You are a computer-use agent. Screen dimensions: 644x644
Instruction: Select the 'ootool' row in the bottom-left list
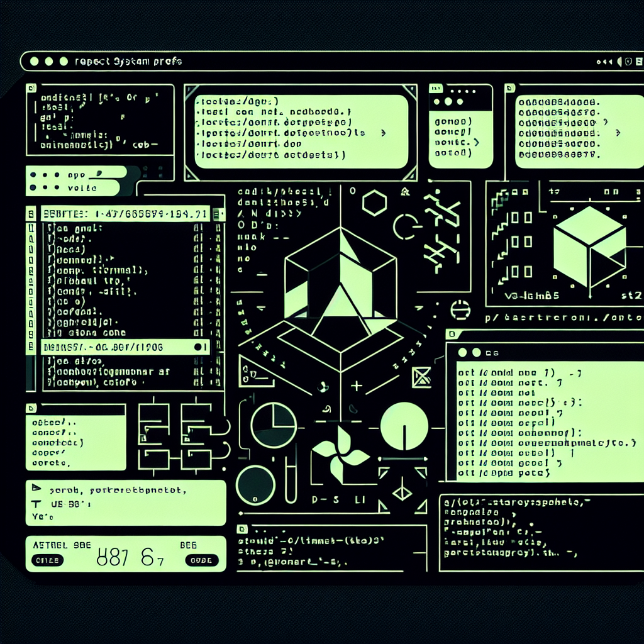pyautogui.click(x=54, y=422)
